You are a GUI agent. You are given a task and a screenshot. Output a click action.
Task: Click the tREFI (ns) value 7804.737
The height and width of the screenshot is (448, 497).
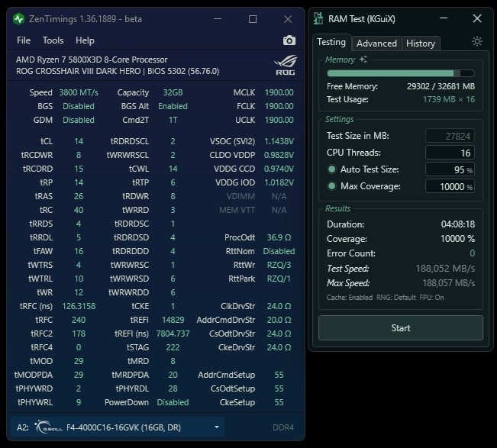(173, 334)
